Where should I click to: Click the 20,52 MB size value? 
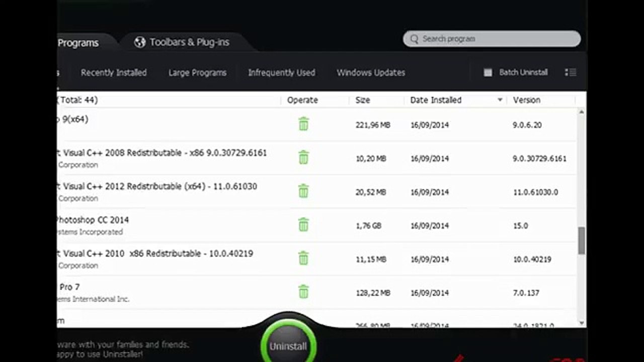point(371,192)
